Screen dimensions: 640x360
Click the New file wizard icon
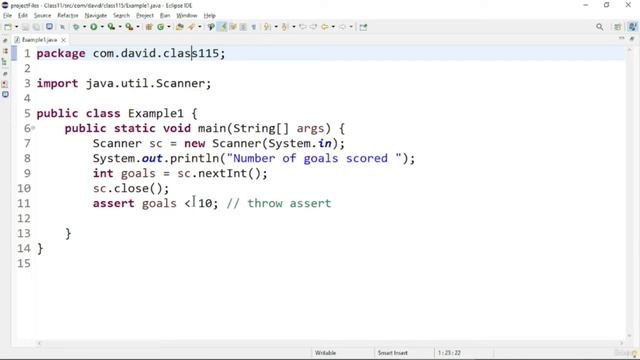tap(8, 27)
